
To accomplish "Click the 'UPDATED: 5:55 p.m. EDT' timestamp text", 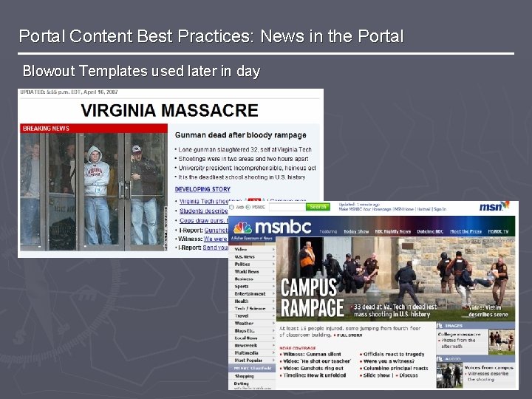I will pyautogui.click(x=69, y=92).
